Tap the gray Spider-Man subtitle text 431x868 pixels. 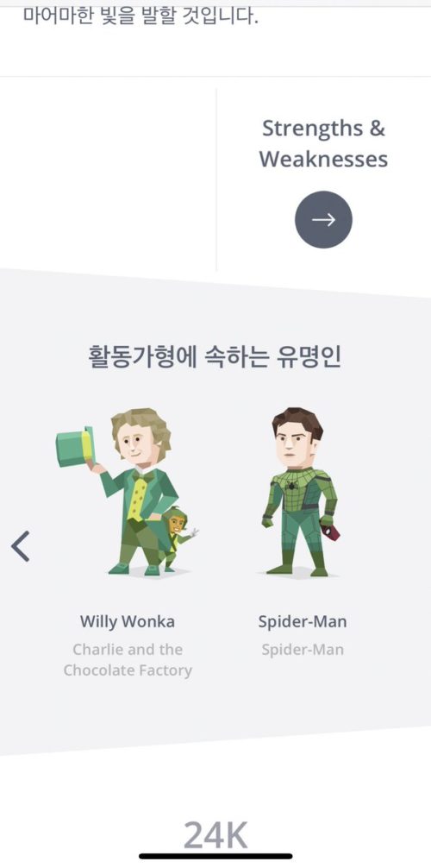click(303, 650)
